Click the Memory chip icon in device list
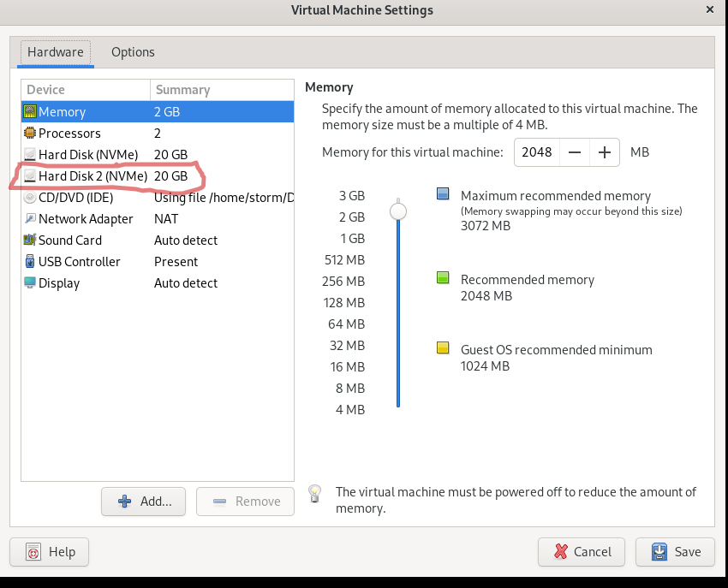Viewport: 728px width, 588px height. 30,112
